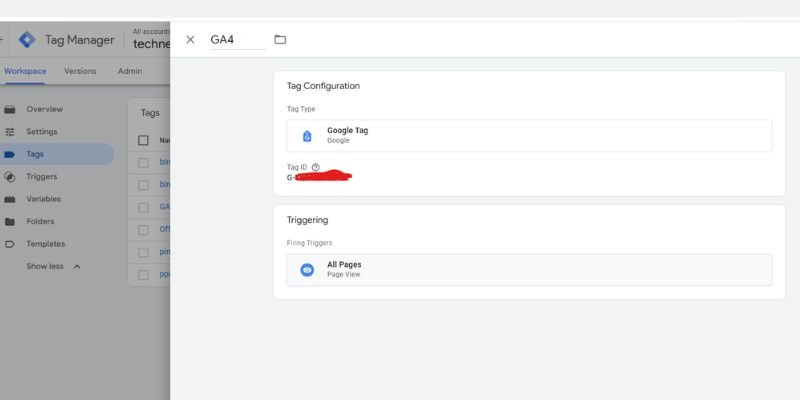Image resolution: width=800 pixels, height=400 pixels.
Task: Click the Google Tag blue tag icon
Action: [x=307, y=136]
